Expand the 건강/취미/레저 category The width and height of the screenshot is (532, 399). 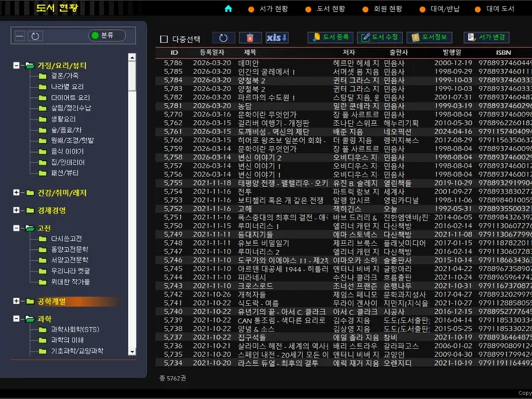(x=16, y=193)
